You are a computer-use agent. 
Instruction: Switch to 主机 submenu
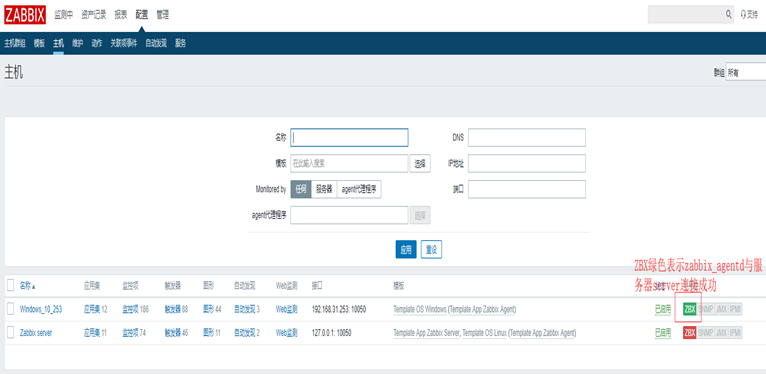(x=58, y=43)
